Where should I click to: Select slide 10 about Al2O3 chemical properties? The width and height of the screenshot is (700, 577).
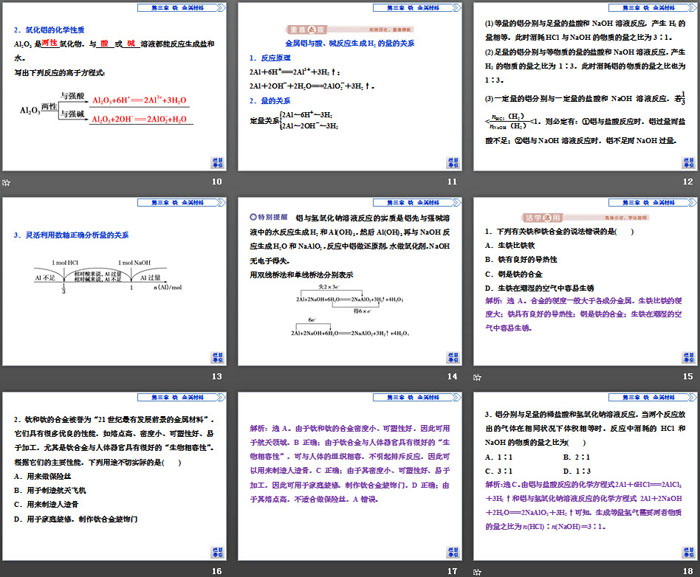(115, 87)
